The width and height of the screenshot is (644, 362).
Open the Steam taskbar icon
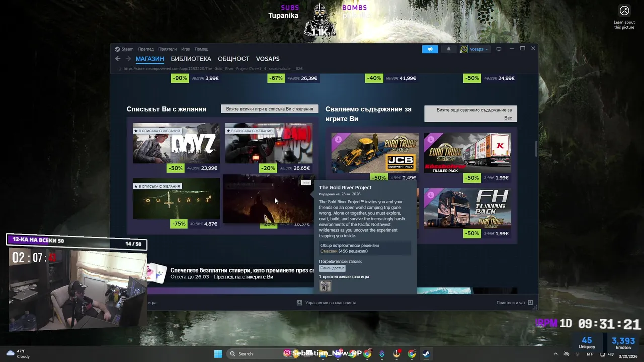[426, 354]
